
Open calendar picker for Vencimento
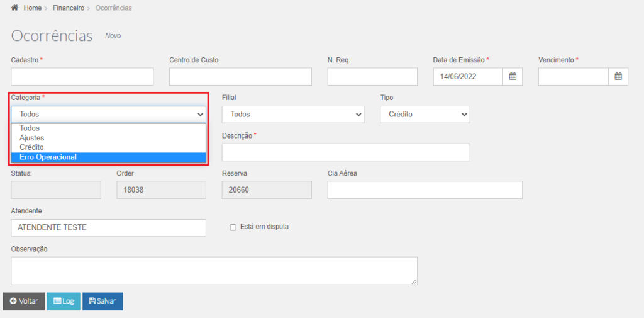click(x=618, y=77)
